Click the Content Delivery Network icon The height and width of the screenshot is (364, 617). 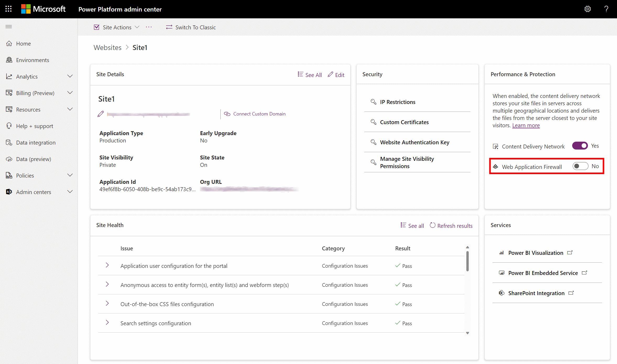coord(494,146)
